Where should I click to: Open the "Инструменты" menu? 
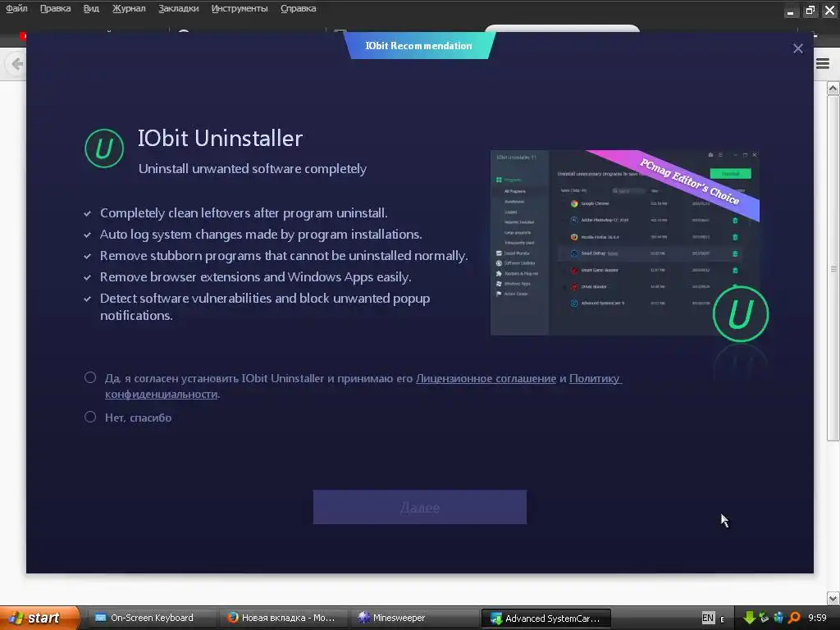coord(240,8)
